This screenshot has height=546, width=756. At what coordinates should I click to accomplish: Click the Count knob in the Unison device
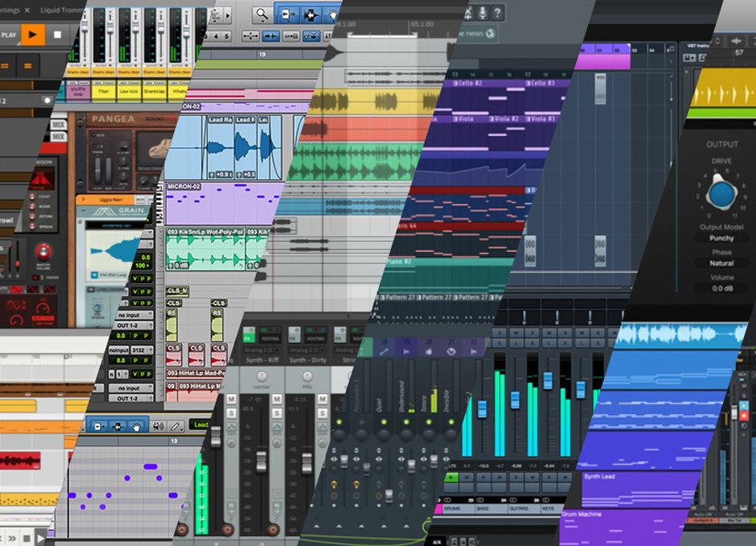pos(32,197)
